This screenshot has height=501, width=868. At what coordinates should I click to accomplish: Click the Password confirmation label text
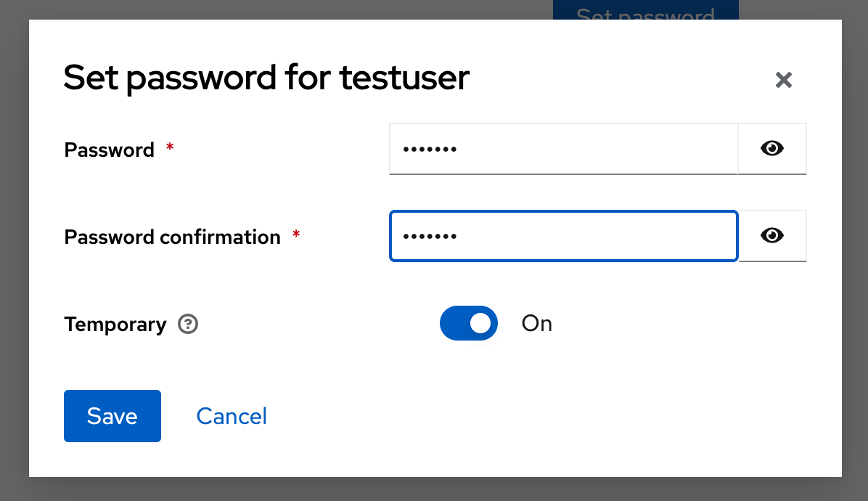[171, 237]
